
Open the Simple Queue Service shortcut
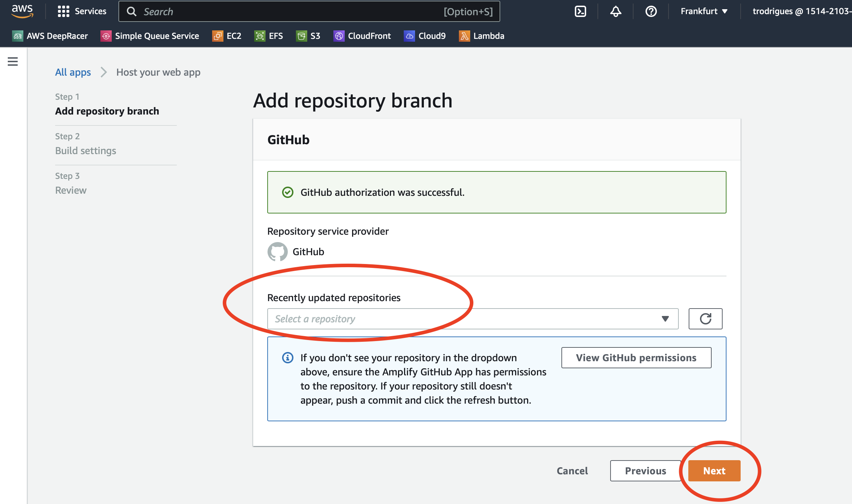[x=150, y=36]
